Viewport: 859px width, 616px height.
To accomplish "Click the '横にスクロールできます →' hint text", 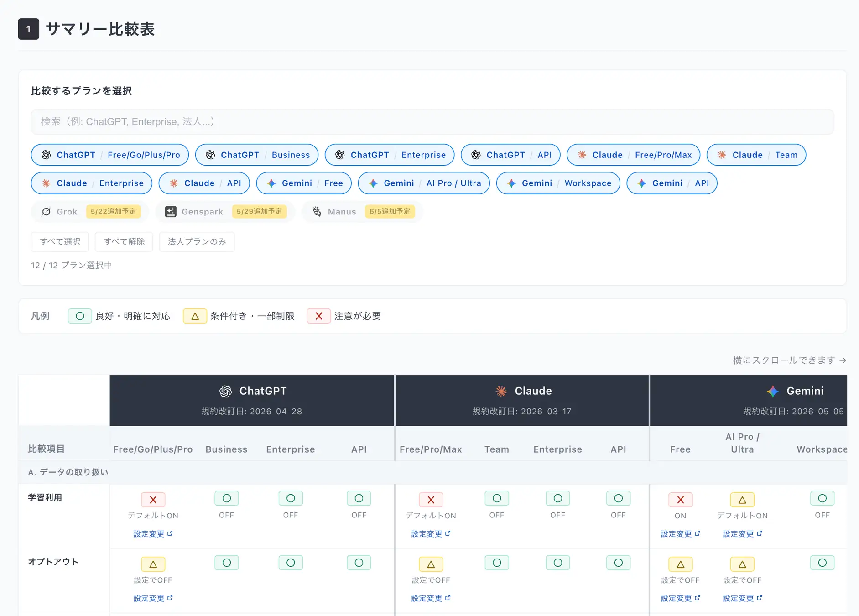I will pos(790,360).
